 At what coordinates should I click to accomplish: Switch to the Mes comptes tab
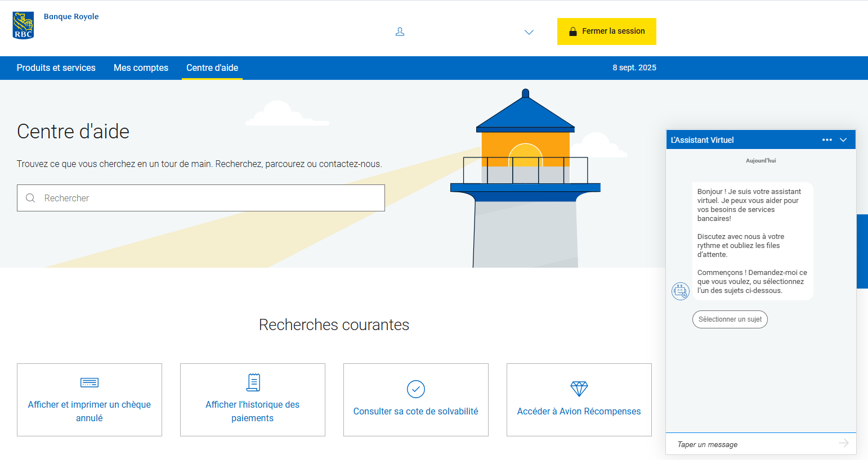click(x=141, y=67)
